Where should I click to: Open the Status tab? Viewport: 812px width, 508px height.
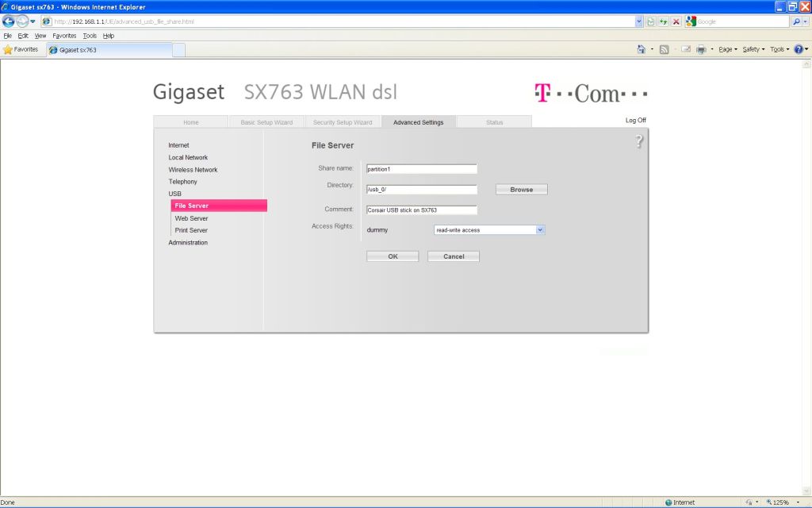click(x=495, y=122)
